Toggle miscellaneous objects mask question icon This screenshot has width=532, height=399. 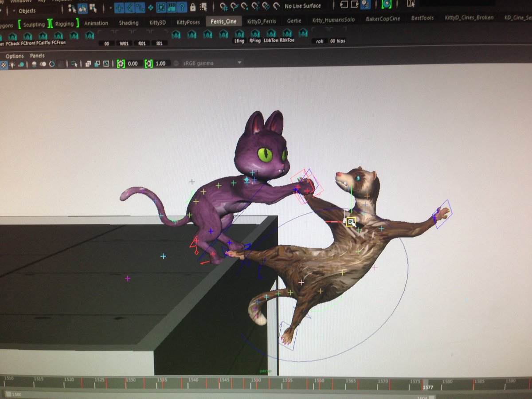182,7
